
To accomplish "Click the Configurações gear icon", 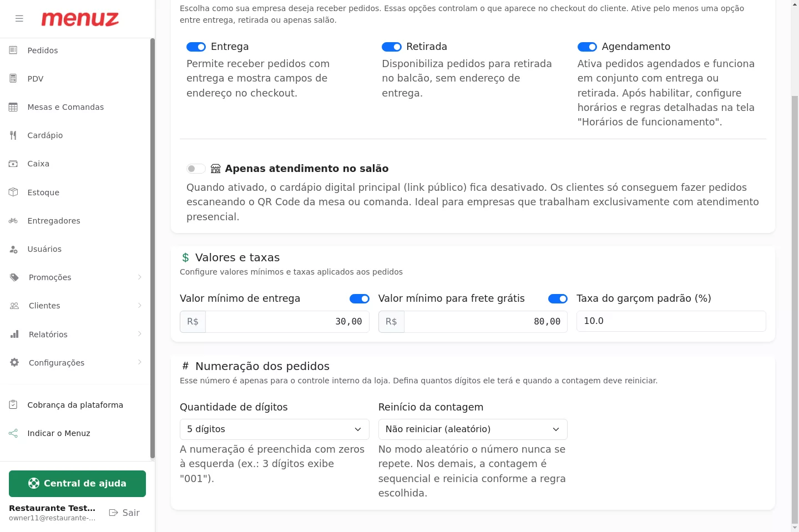I will 14,363.
